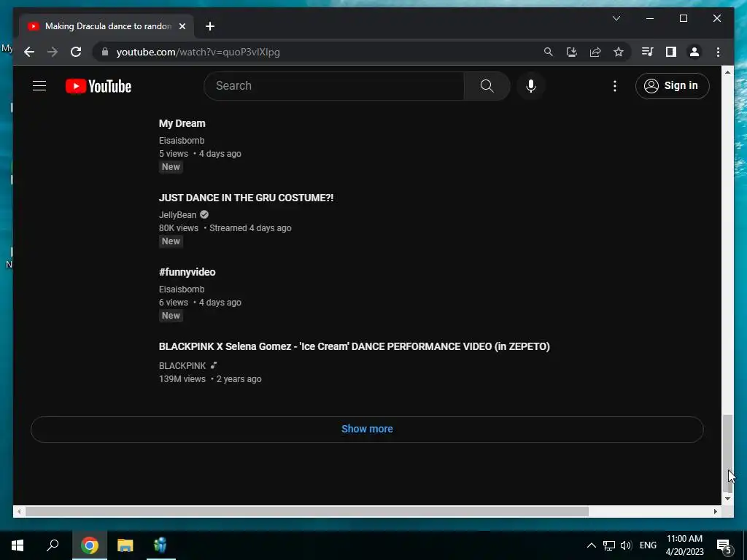747x560 pixels.
Task: Focus the YouTube Search input field
Action: [334, 86]
